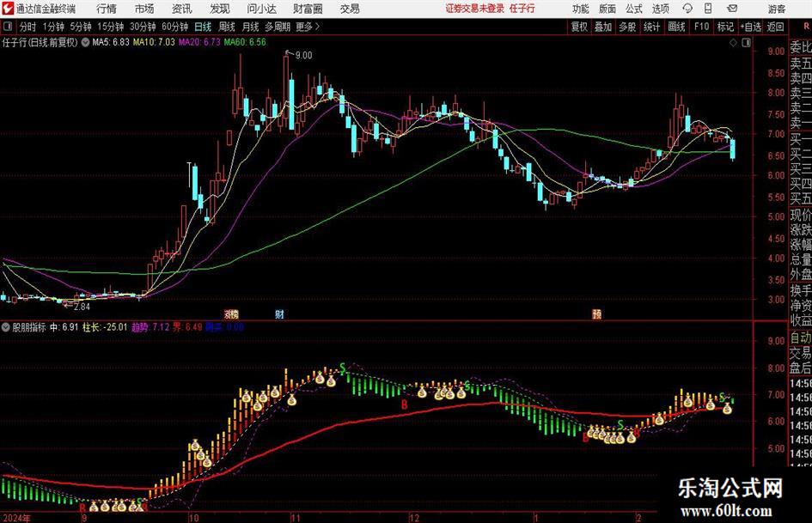The height and width of the screenshot is (523, 812).
Task: Click the mobile phone icon
Action: pyautogui.click(x=708, y=9)
